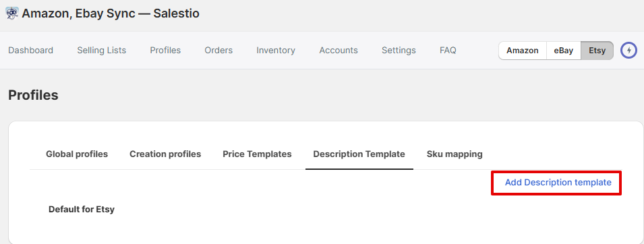The height and width of the screenshot is (244, 644).
Task: Open the Price Templates tab
Action: click(x=257, y=154)
